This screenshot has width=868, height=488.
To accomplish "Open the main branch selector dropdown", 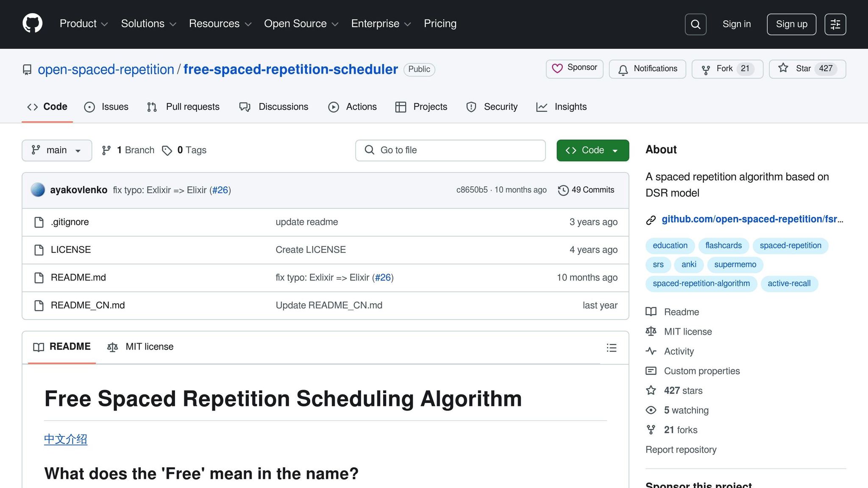I will (57, 150).
